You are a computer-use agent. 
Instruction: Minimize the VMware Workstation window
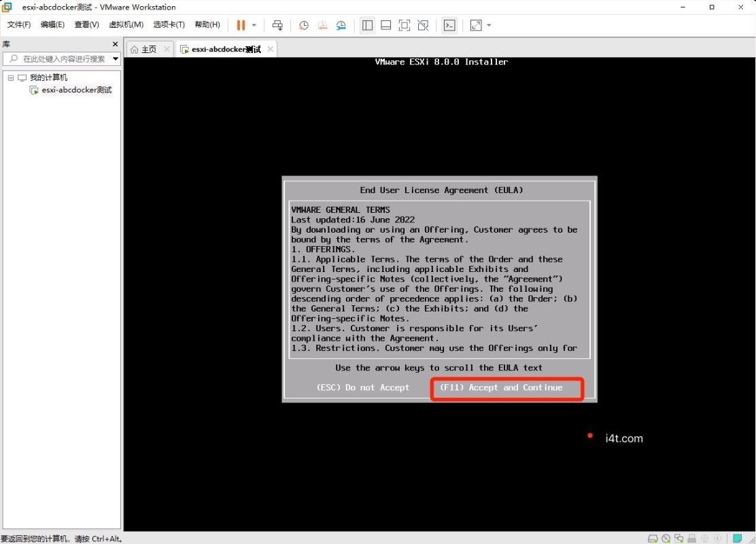(683, 7)
